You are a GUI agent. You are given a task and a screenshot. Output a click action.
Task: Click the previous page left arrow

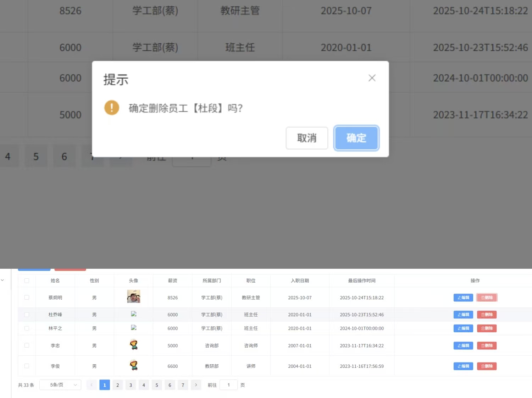click(x=92, y=385)
